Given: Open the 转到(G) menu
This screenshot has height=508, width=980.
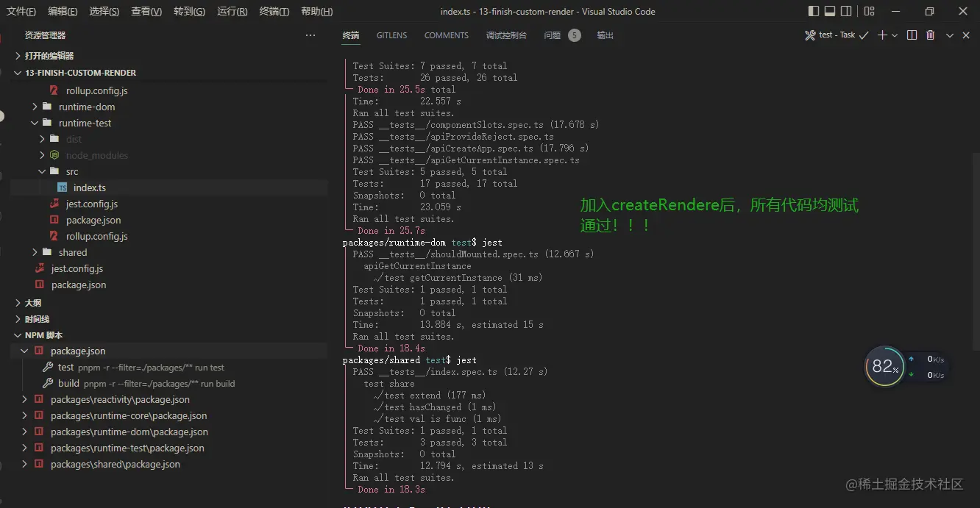Looking at the screenshot, I should pyautogui.click(x=190, y=12).
